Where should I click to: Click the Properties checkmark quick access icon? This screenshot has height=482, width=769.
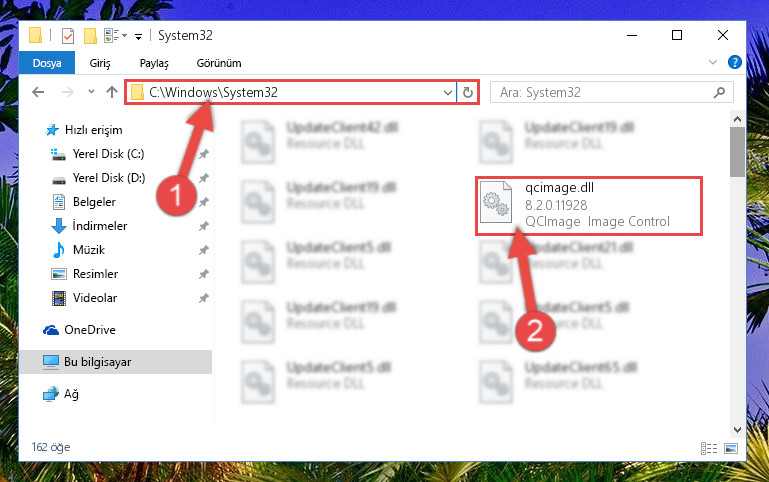point(68,36)
